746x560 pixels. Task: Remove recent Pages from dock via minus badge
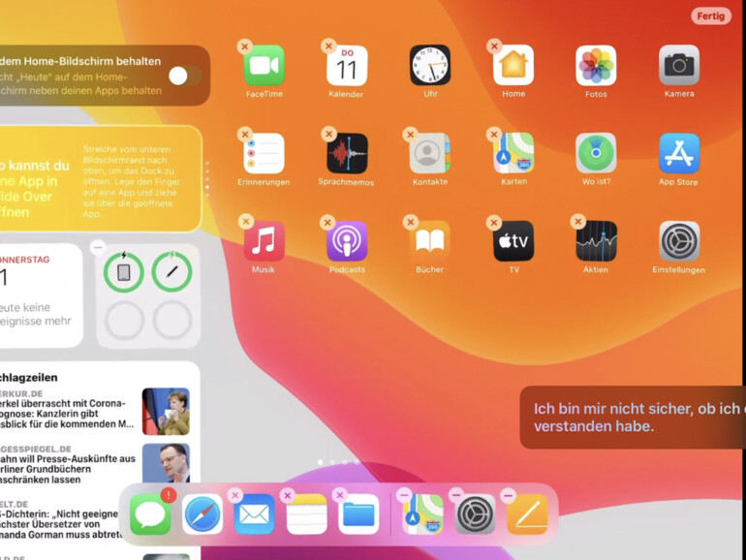pyautogui.click(x=508, y=496)
